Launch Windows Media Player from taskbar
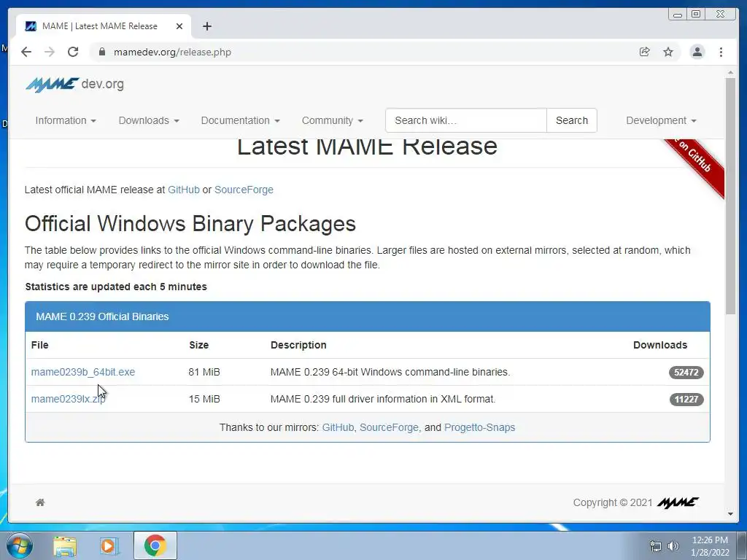This screenshot has height=560, width=747. [109, 545]
